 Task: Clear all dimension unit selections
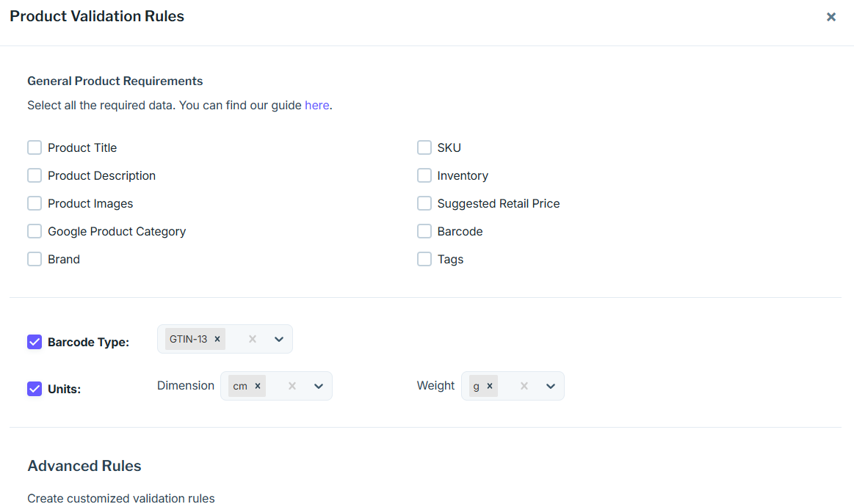[292, 386]
